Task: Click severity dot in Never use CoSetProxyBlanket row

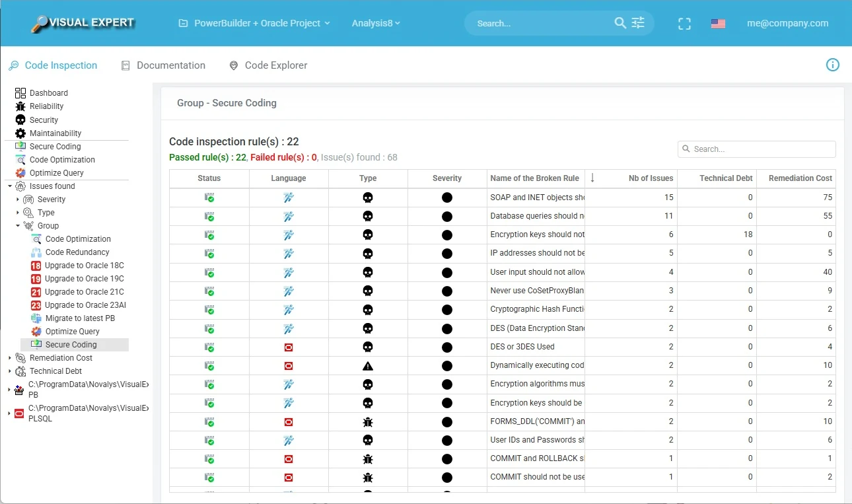Action: (447, 291)
